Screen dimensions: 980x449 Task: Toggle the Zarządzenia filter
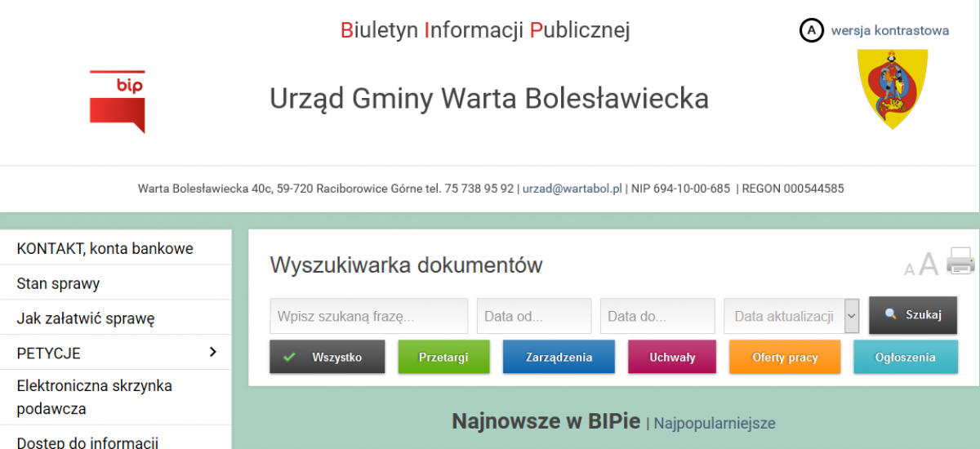point(559,358)
